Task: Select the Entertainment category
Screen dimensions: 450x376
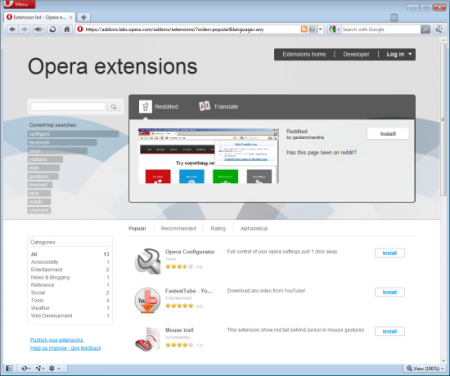Action: [70, 270]
